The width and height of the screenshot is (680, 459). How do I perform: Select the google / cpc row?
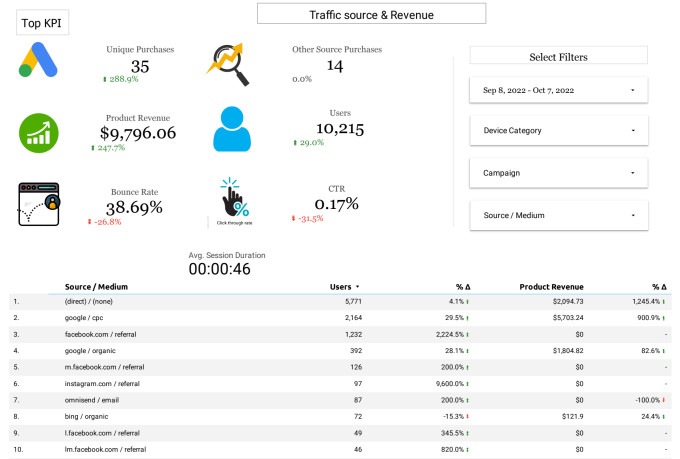point(340,318)
